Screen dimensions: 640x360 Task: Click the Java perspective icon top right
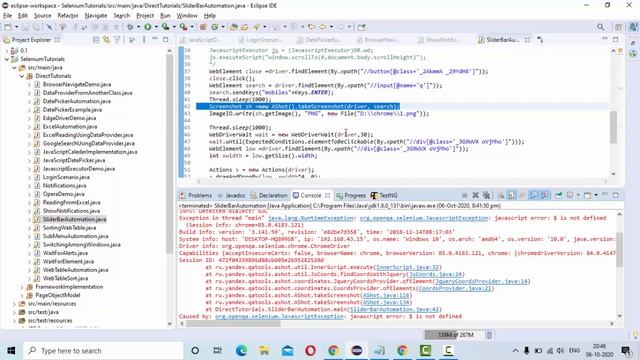point(633,27)
